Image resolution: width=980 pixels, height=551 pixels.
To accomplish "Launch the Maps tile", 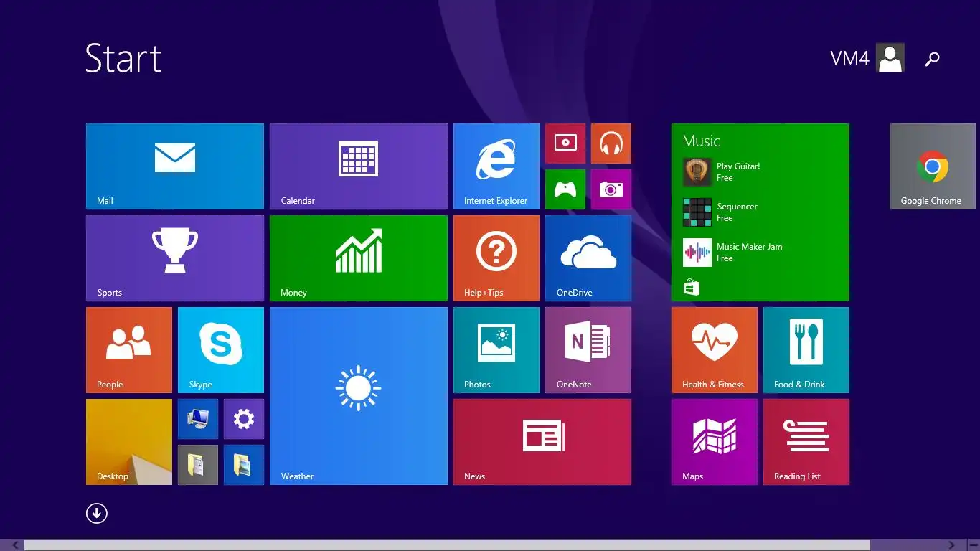I will [x=715, y=442].
